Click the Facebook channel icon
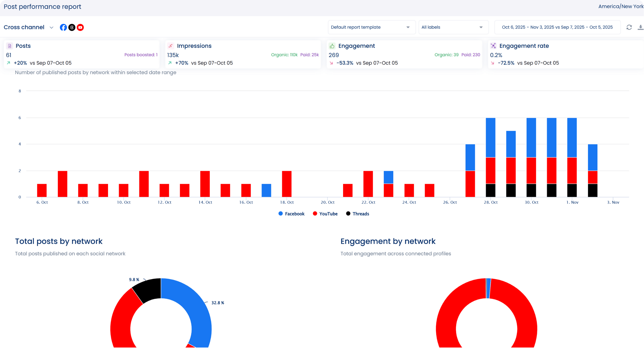644x348 pixels. click(x=63, y=27)
